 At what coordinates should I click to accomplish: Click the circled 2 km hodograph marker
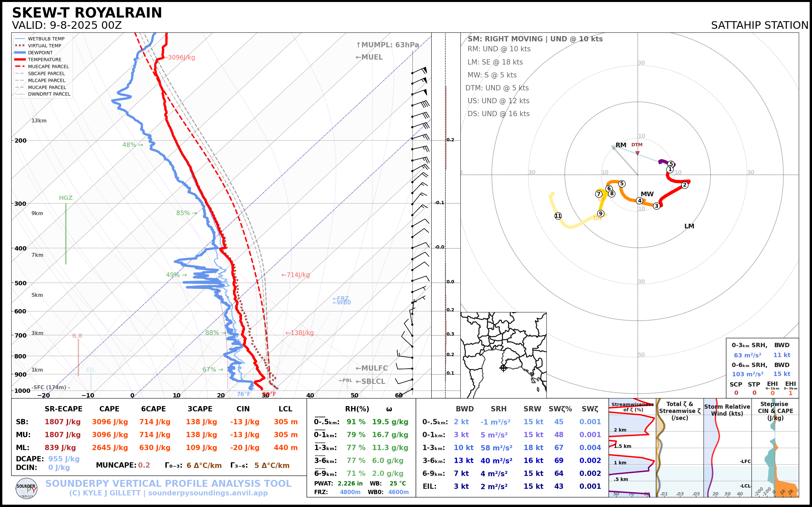tap(685, 185)
